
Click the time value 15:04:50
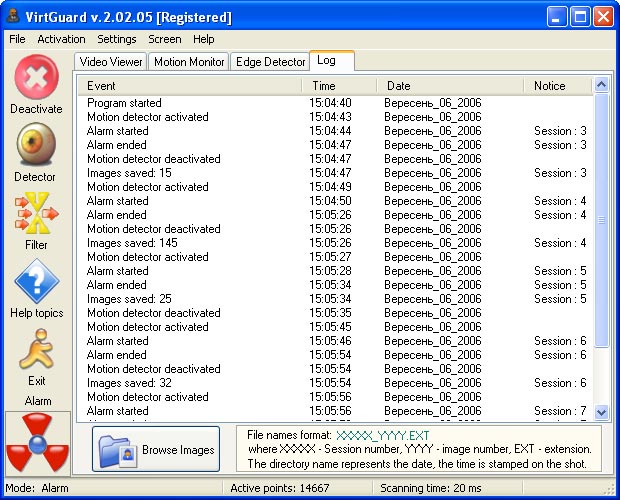[x=330, y=201]
